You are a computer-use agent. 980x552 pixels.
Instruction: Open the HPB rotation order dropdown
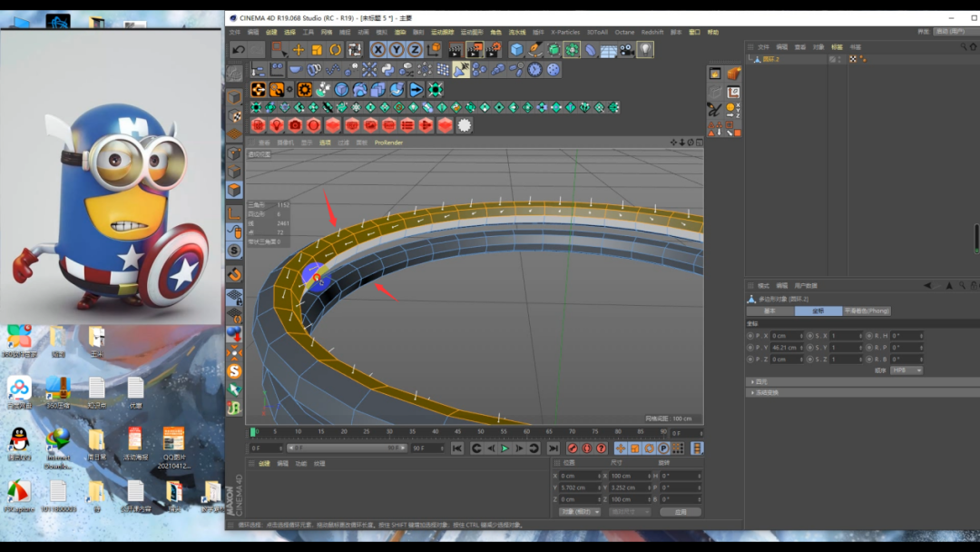tap(906, 370)
